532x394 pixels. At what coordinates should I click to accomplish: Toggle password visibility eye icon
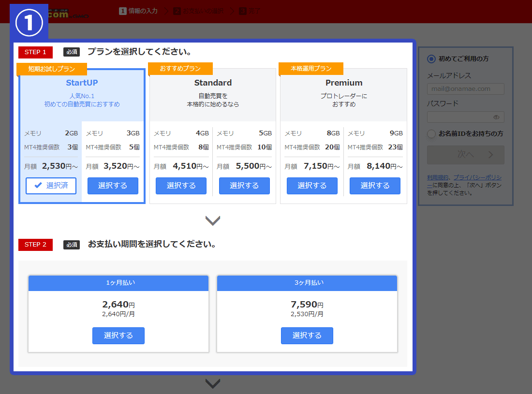[496, 117]
